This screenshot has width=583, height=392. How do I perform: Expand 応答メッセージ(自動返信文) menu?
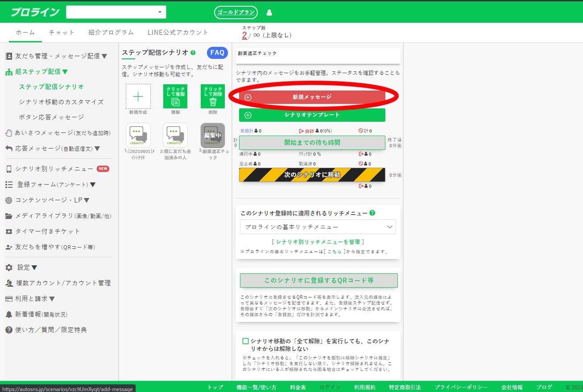[58, 149]
